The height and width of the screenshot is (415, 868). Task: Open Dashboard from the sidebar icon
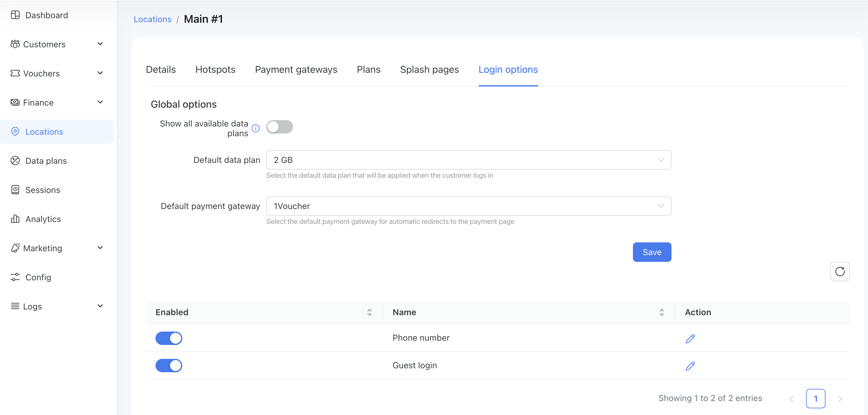(15, 15)
